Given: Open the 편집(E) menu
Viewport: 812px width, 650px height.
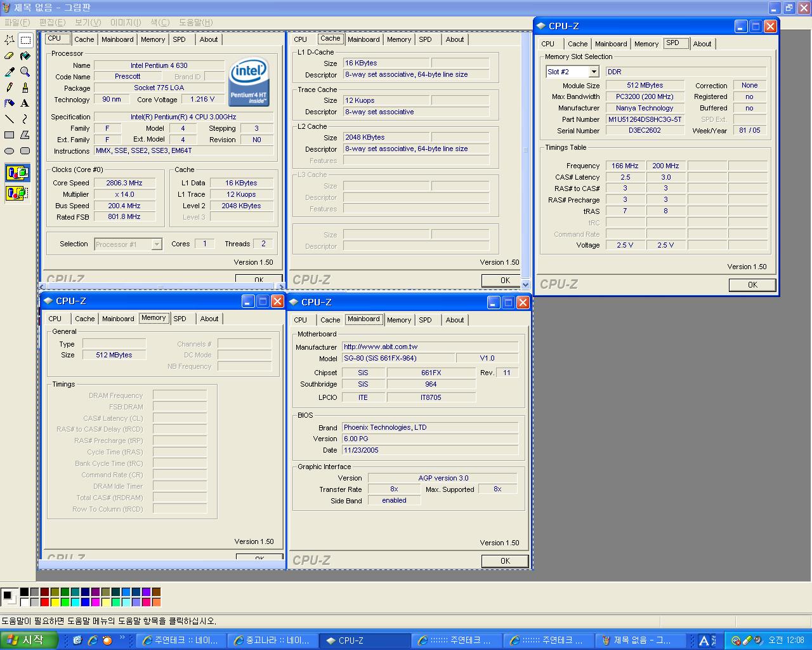Looking at the screenshot, I should click(52, 22).
